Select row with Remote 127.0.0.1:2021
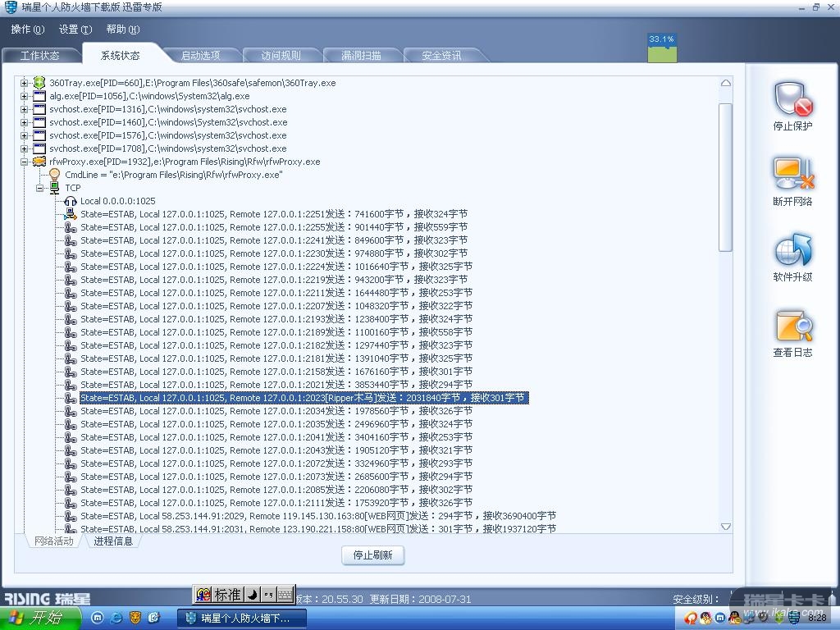The width and height of the screenshot is (840, 630). (x=276, y=385)
